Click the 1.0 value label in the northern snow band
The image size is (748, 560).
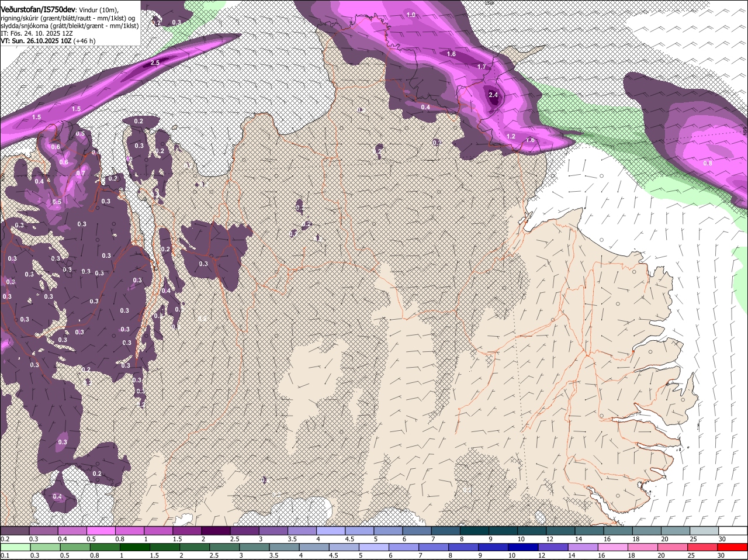tap(411, 15)
